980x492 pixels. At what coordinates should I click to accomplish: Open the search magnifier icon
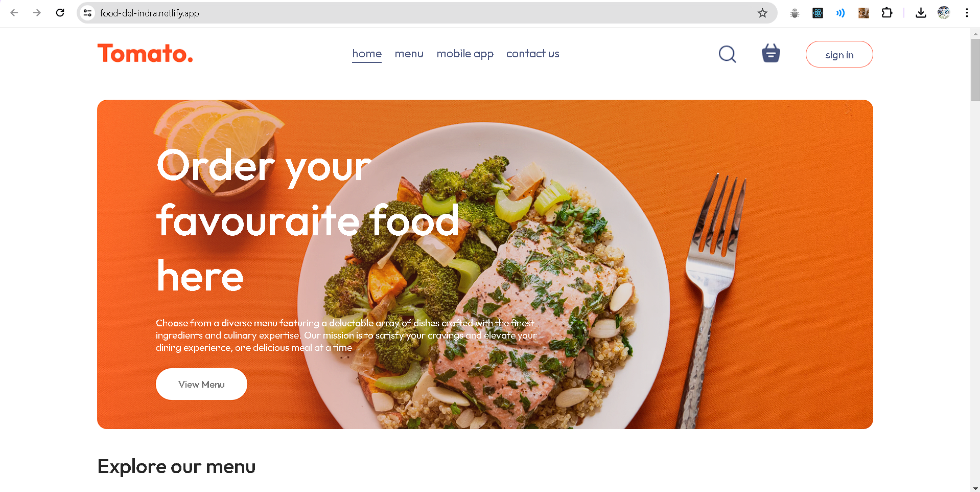727,54
